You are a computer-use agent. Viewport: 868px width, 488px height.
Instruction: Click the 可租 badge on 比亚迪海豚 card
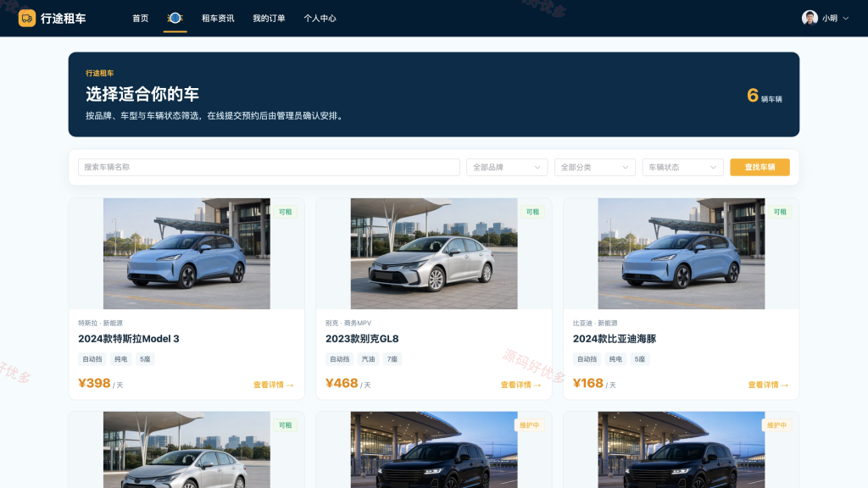pyautogui.click(x=780, y=212)
